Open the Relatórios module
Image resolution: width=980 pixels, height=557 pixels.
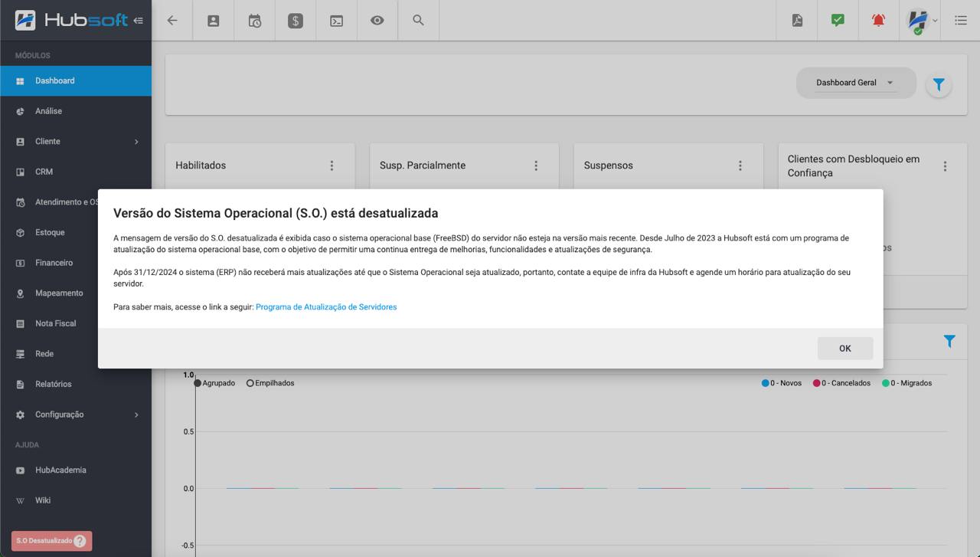(76, 384)
